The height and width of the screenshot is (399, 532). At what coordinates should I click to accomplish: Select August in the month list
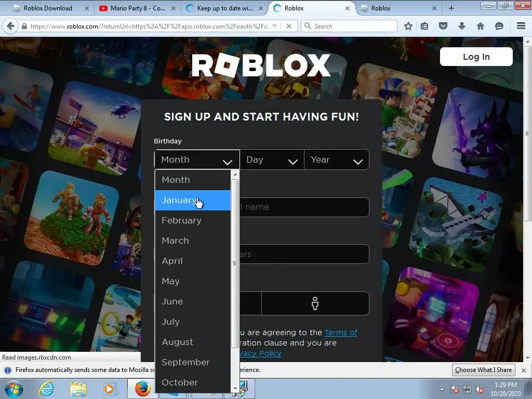pos(193,342)
